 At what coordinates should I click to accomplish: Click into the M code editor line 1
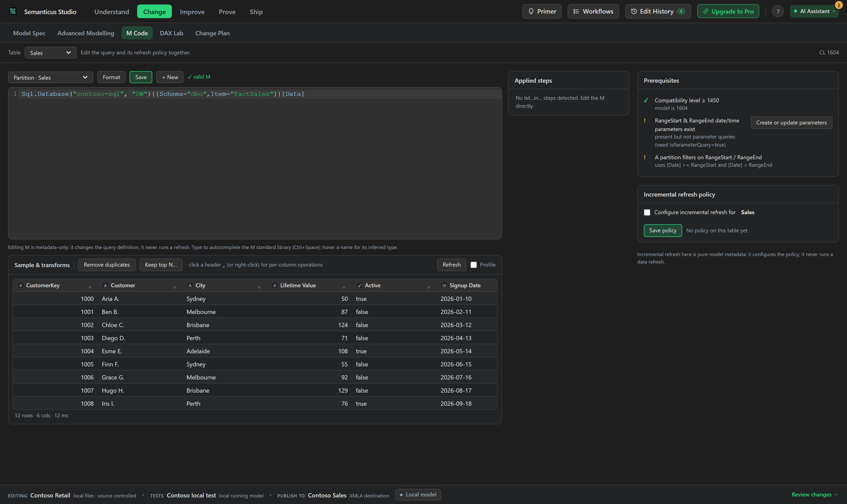click(261, 94)
